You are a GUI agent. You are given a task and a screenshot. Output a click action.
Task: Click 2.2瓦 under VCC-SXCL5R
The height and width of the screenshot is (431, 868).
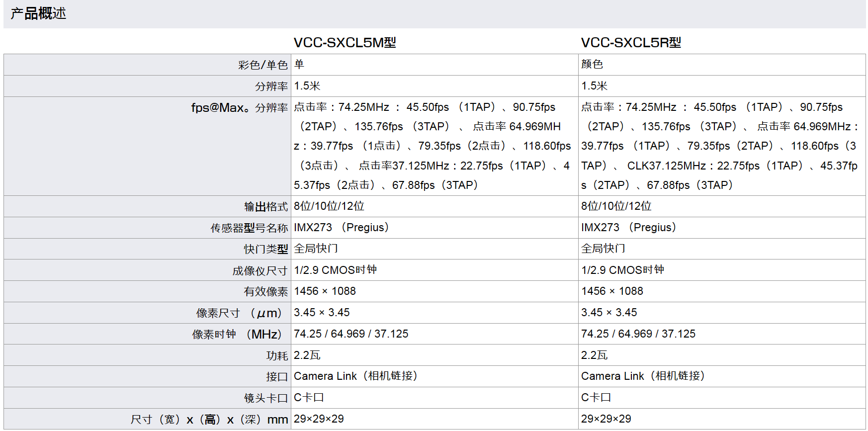pyautogui.click(x=595, y=355)
